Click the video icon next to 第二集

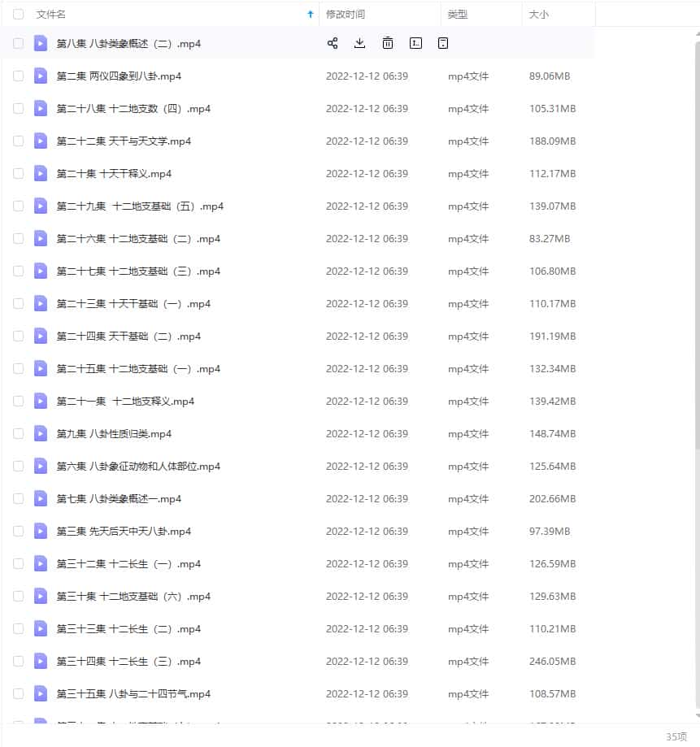[x=41, y=76]
